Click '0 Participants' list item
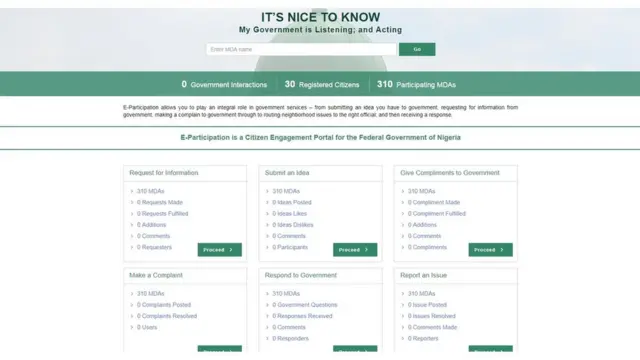Screen dimensions: 640x360 [290, 247]
